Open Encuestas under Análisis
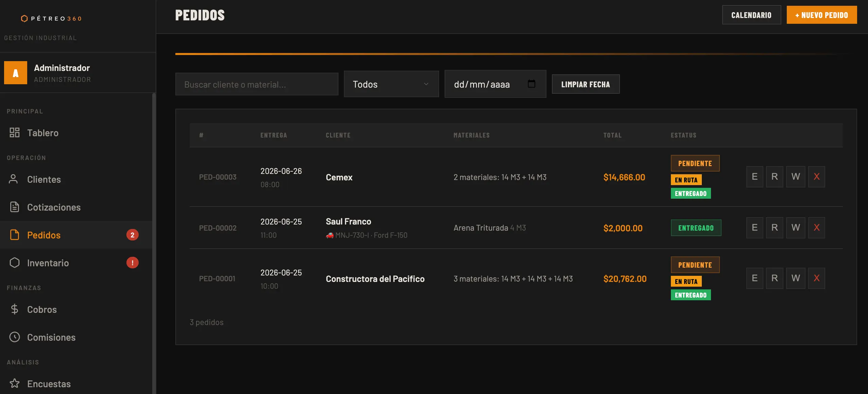Screen dimensions: 868x394 [x=76, y=384]
